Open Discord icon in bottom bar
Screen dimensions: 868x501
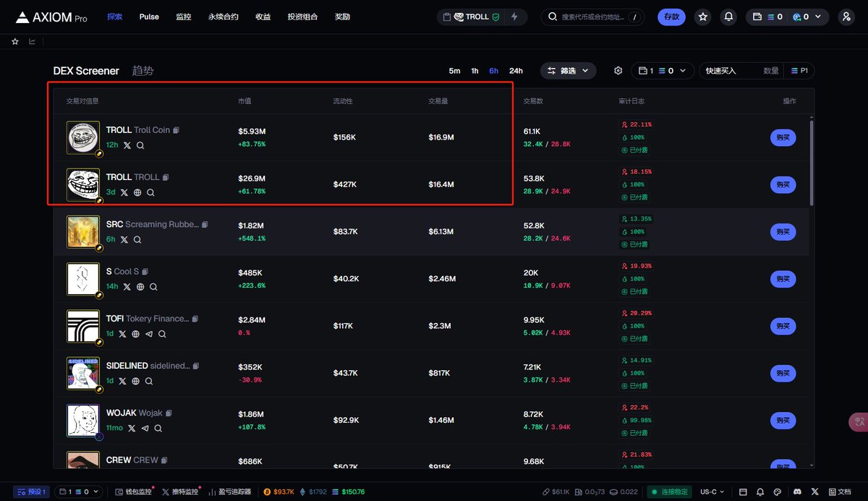coord(796,492)
